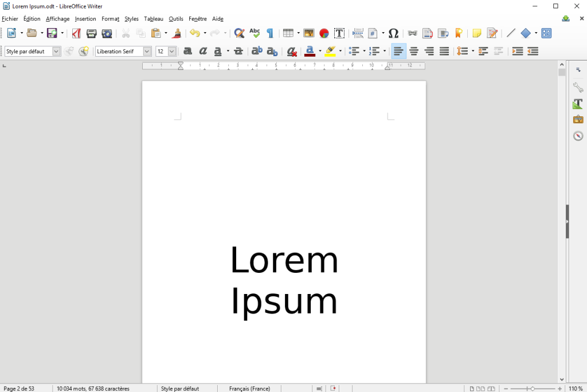
Task: Open the Format menu
Action: pos(111,19)
